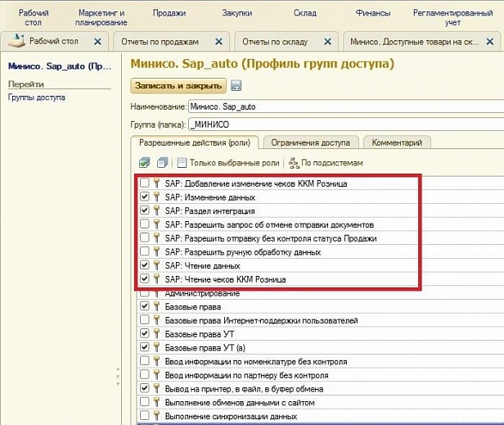Click the Рабочий стол tab desk icon
The width and height of the screenshot is (504, 425).
[16, 41]
